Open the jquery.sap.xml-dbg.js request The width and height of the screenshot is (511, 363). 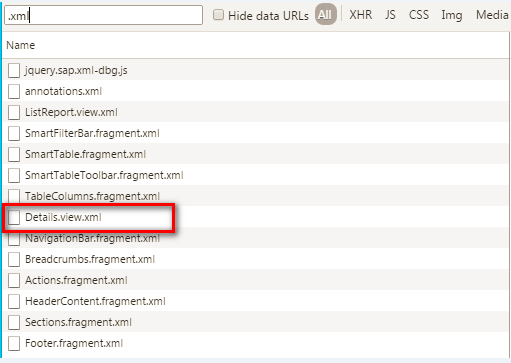coord(76,70)
